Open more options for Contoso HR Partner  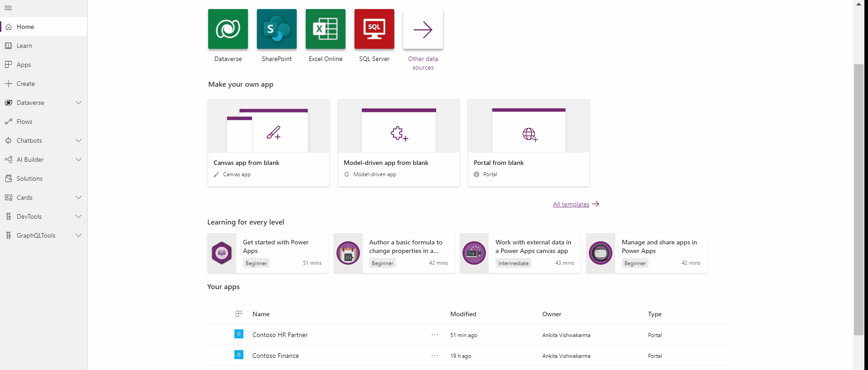coord(434,335)
